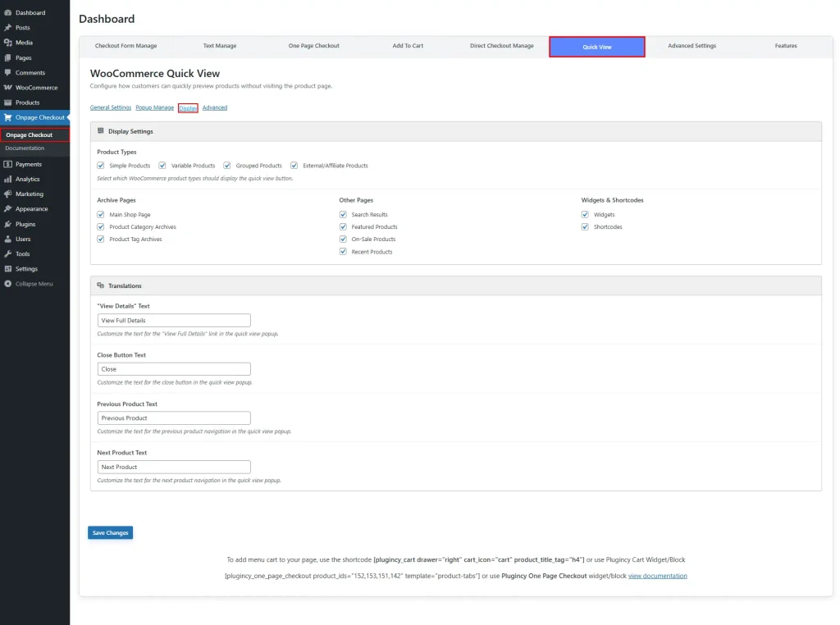Viewport: 840px width, 625px height.
Task: Toggle Variable Products checkbox
Action: pos(162,166)
